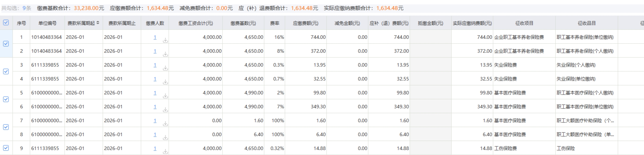Open 缴费人数 link in row 1
The height and width of the screenshot is (155, 644).
tap(155, 37)
